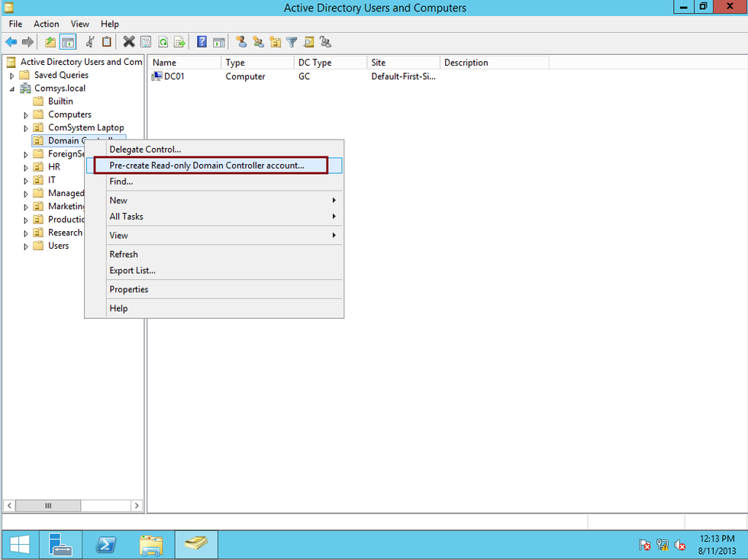
Task: Select Pre-create Read-only Domain Controller account...
Action: pyautogui.click(x=214, y=166)
